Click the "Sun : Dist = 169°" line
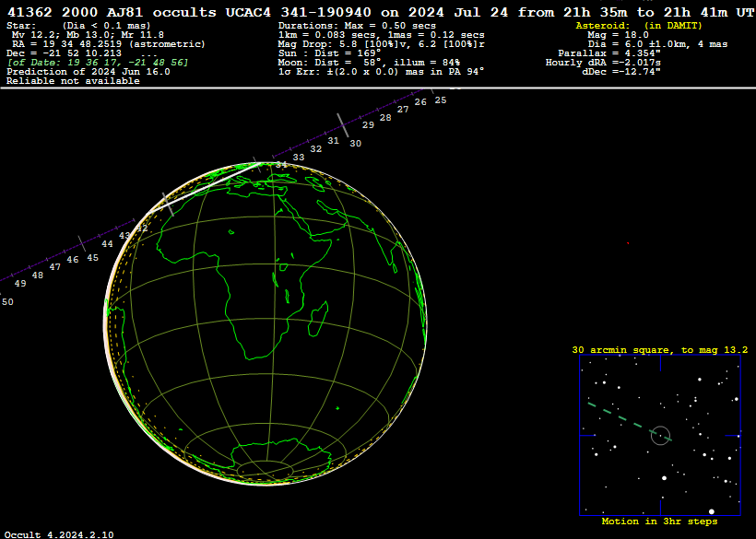Image resolution: width=756 pixels, height=539 pixels. point(329,53)
